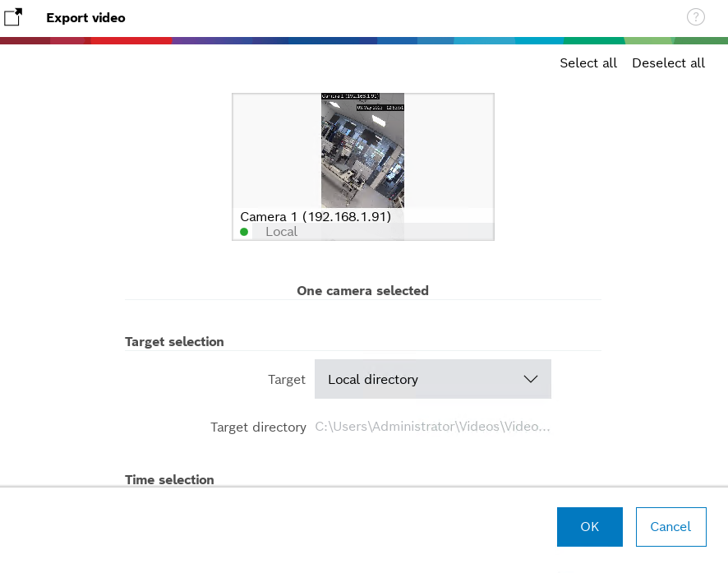The image size is (728, 573).
Task: Click the Target dropdown chevron arrow
Action: tap(530, 379)
